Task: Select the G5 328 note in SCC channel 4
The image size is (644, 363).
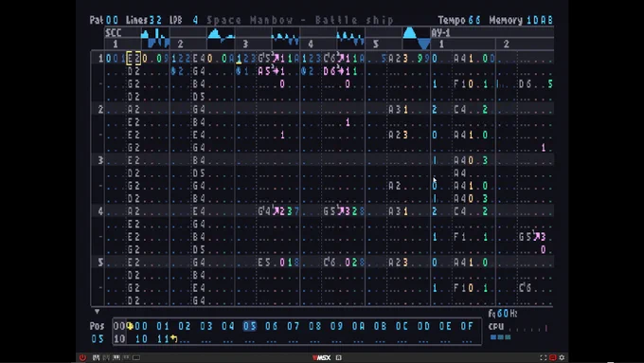Action: [344, 211]
